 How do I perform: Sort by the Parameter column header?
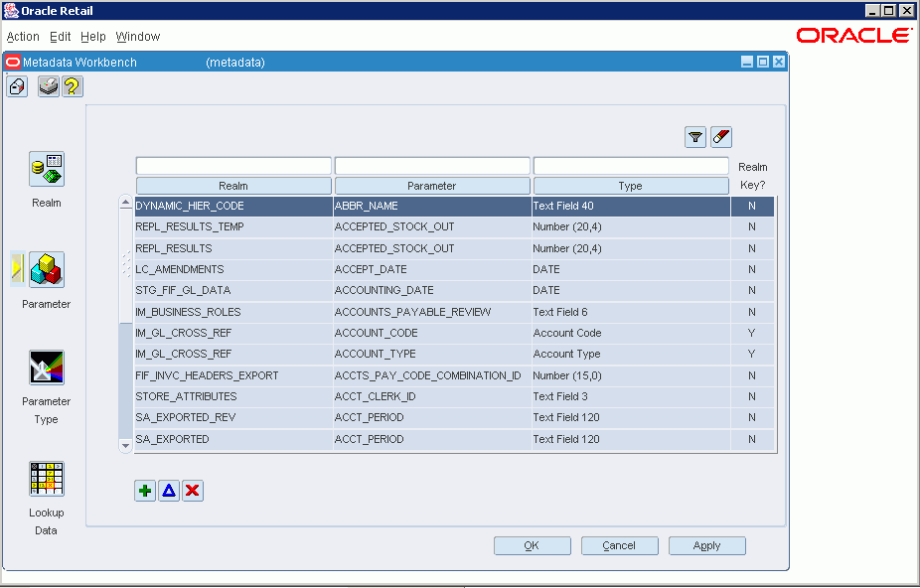point(432,186)
